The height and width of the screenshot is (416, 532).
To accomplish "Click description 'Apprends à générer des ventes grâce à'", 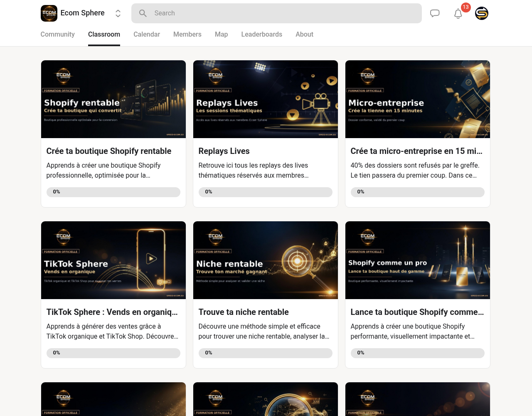I will 113,331.
